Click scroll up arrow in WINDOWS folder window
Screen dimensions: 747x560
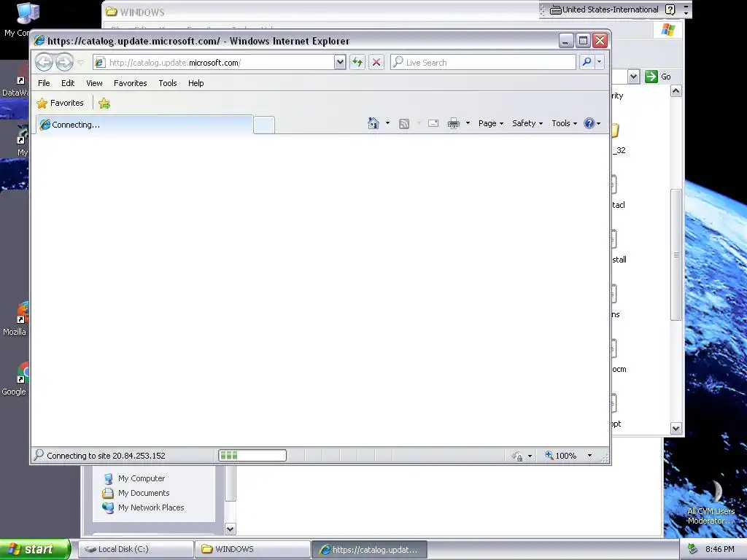point(676,91)
